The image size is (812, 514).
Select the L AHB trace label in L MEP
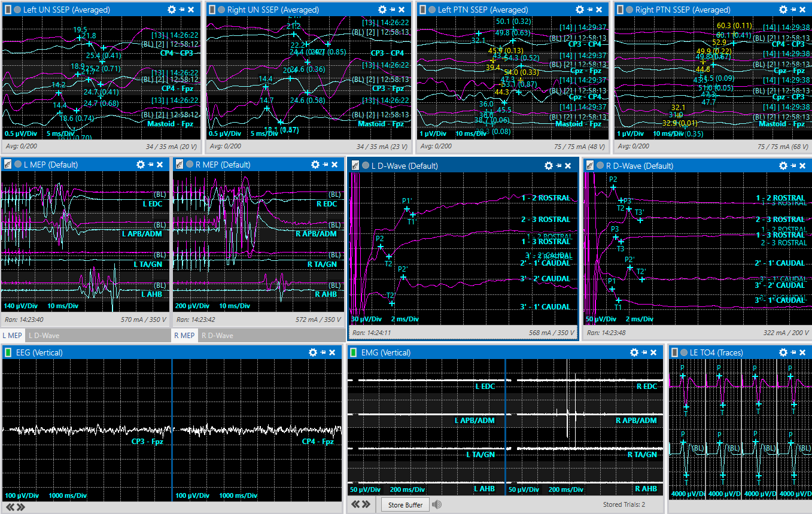pyautogui.click(x=151, y=294)
